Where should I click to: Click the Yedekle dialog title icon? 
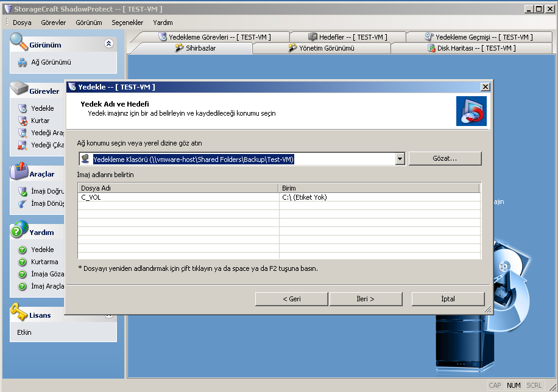click(72, 86)
